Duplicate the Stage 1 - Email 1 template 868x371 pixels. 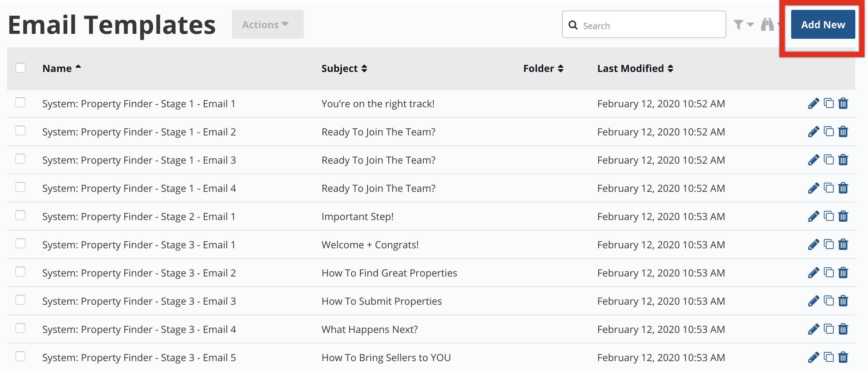pyautogui.click(x=829, y=103)
